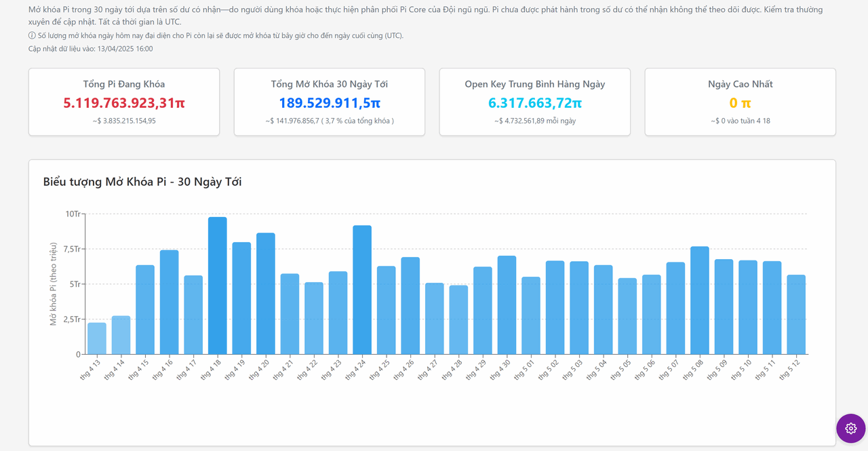Click the thg 5 03 x-axis label
868x451 pixels.
574,370
